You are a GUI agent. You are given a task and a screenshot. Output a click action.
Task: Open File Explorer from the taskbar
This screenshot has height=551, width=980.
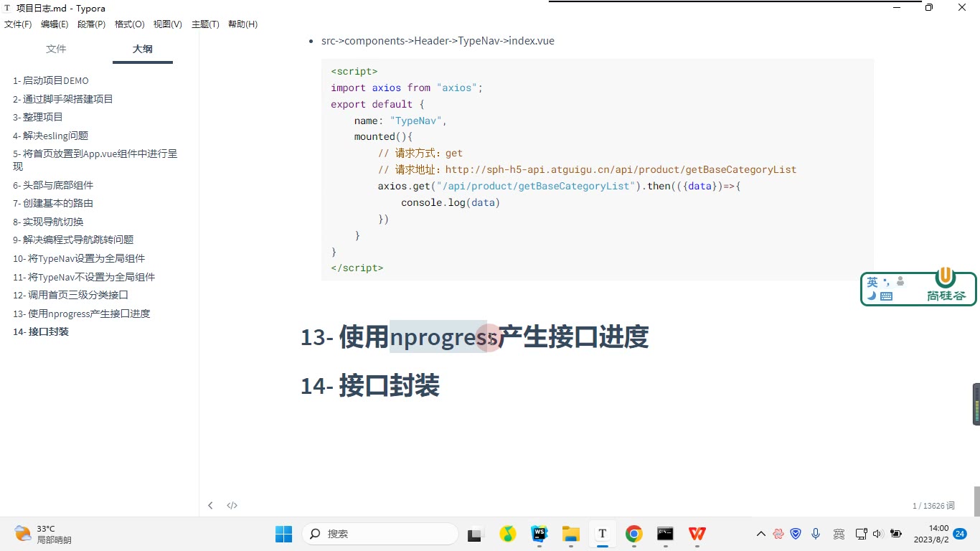click(570, 534)
